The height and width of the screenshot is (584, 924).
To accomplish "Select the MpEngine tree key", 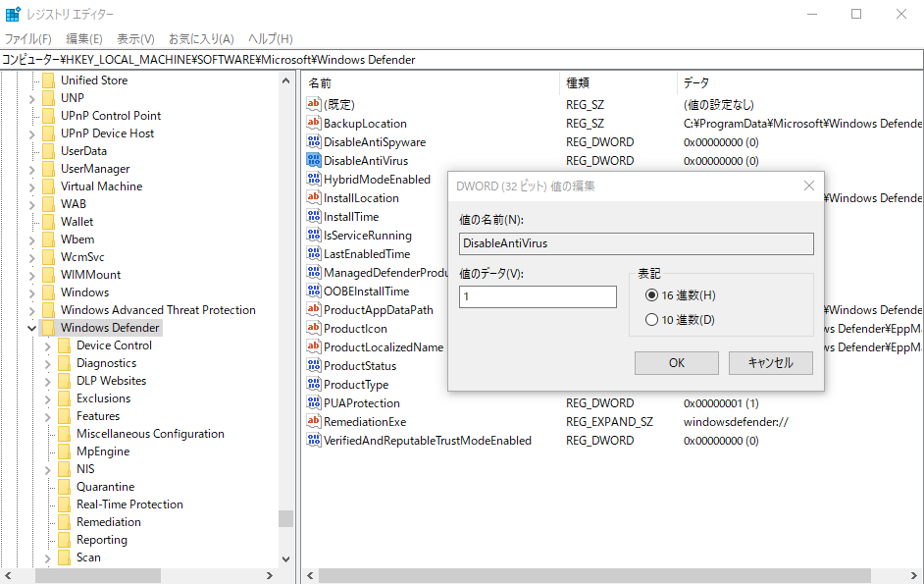I will [x=103, y=451].
